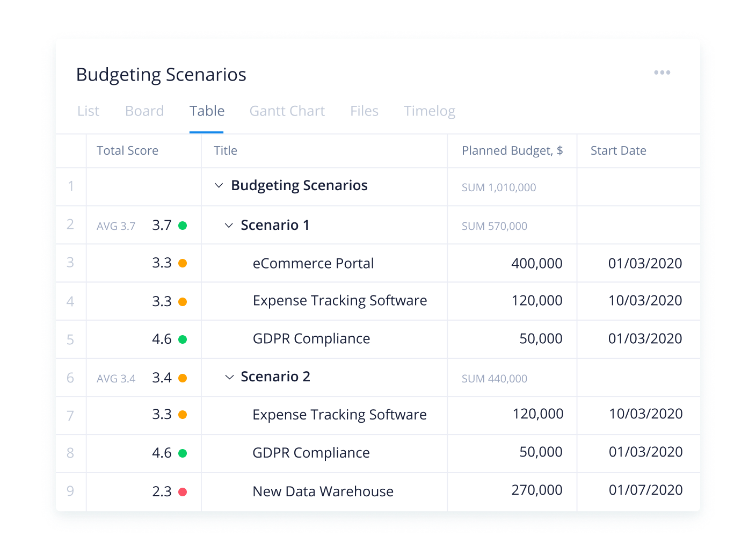
Task: Click the orange dot in row 4 Expense Tracking
Action: coord(183,302)
